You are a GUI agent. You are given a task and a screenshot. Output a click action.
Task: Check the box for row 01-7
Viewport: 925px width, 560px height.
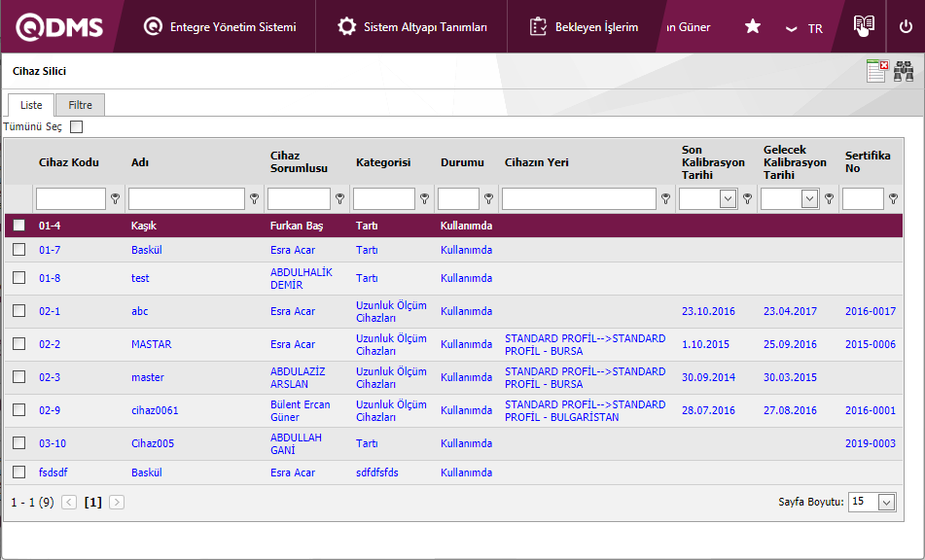[x=19, y=250]
